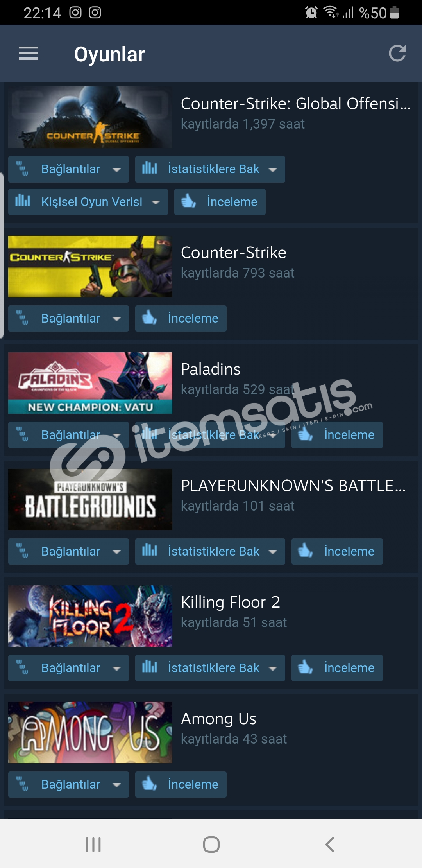This screenshot has width=422, height=868.
Task: Open İstatistiklere Bak for Counter-Strike: Global Offensive
Action: pyautogui.click(x=210, y=169)
